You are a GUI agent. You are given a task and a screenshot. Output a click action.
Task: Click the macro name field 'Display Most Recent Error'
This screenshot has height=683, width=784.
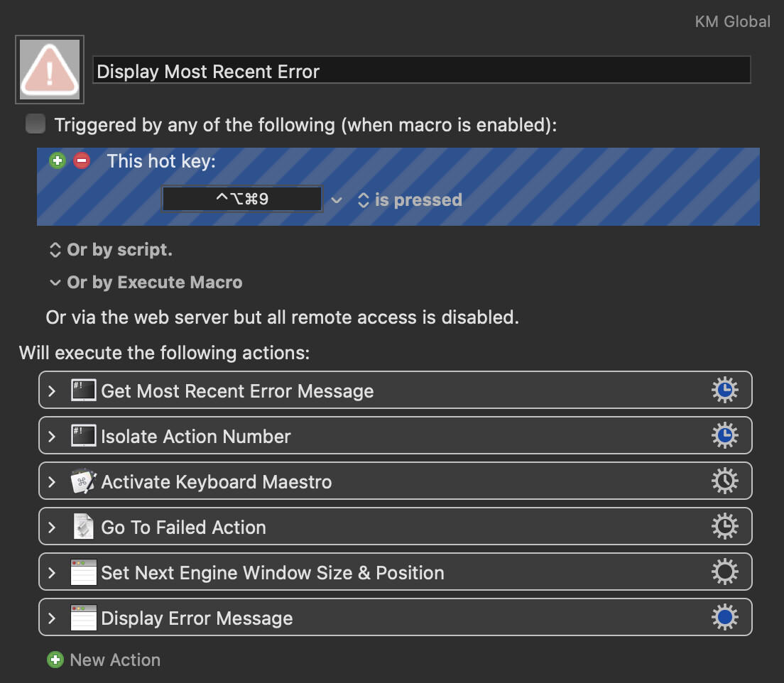click(x=421, y=71)
